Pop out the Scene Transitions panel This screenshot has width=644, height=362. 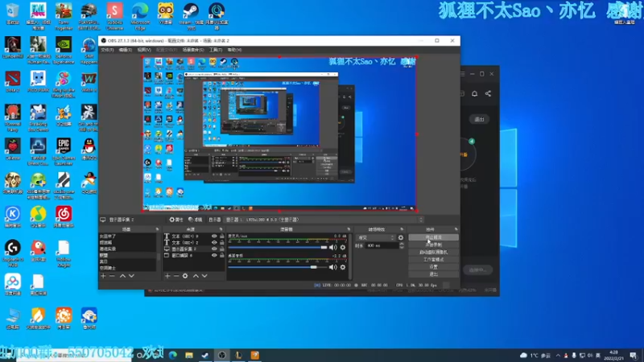[402, 229]
